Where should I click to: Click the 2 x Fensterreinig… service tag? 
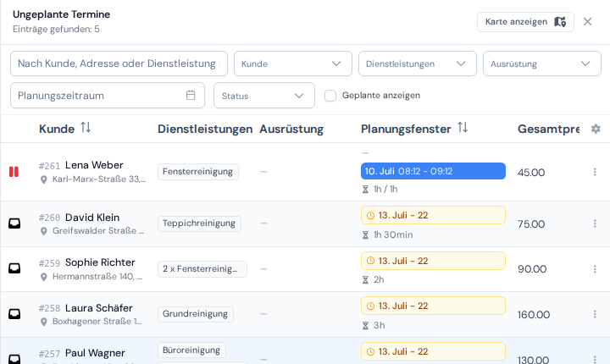tap(202, 268)
